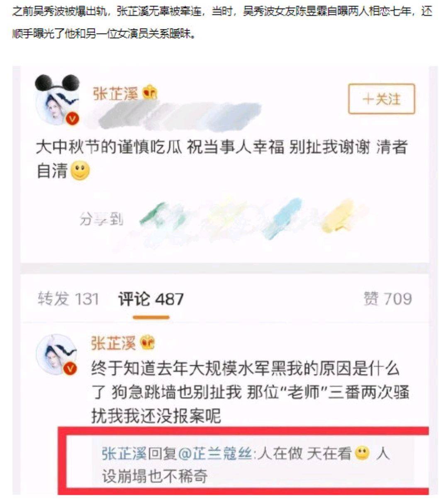Tap the crown badge beside post author name
The height and width of the screenshot is (499, 448).
point(149,93)
